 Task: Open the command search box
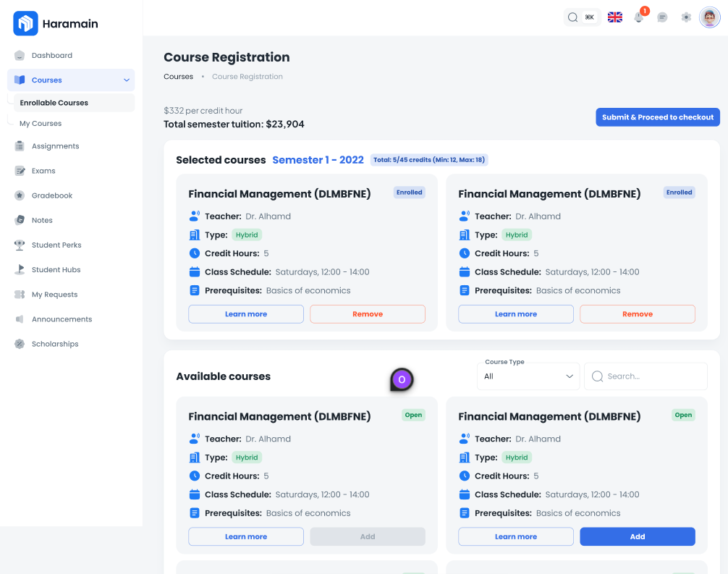coord(581,17)
